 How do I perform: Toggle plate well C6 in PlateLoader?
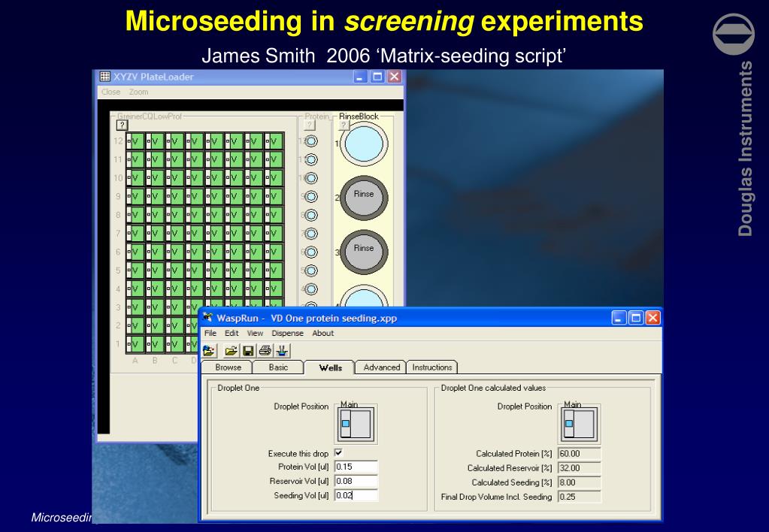pyautogui.click(x=174, y=252)
